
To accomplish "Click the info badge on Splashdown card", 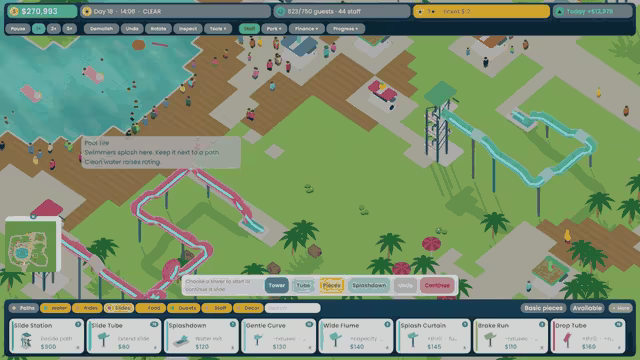I will click(233, 324).
